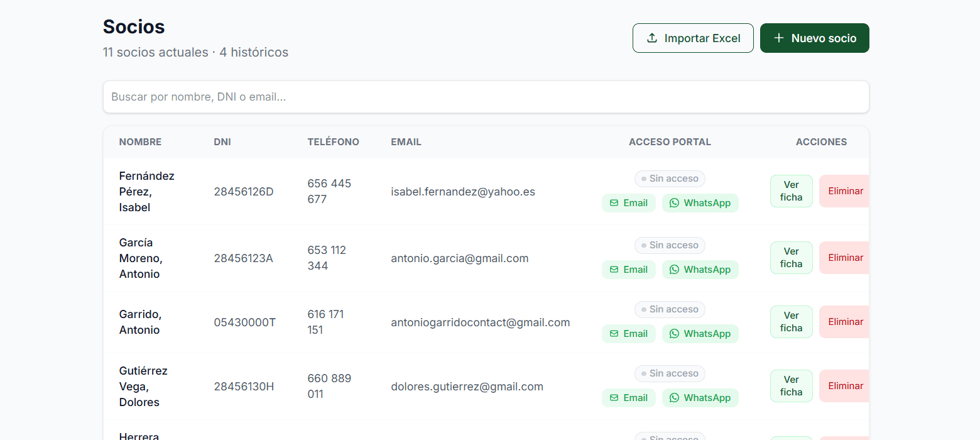This screenshot has height=440, width=980.
Task: Click phone number 656 445 677
Action: (329, 192)
